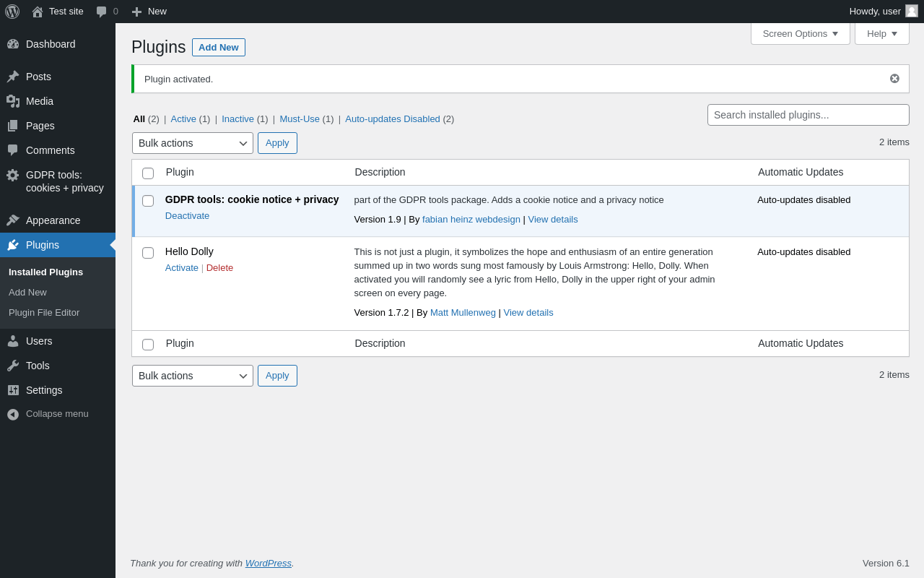Deactivate the GDPR tools plugin
924x578 pixels.
click(187, 216)
